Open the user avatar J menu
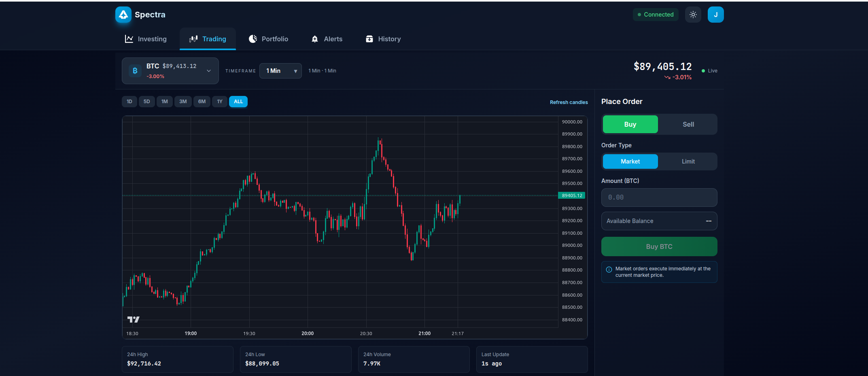 (716, 15)
